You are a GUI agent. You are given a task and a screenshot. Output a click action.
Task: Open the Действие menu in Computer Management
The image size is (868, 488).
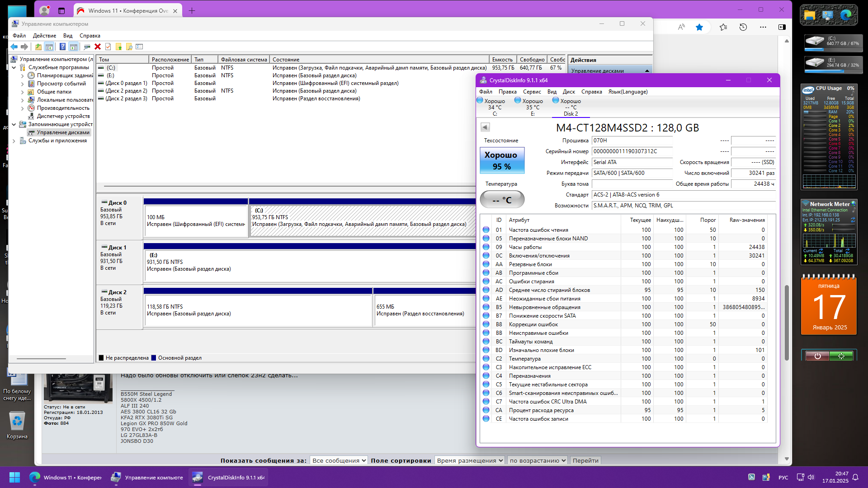coord(44,36)
